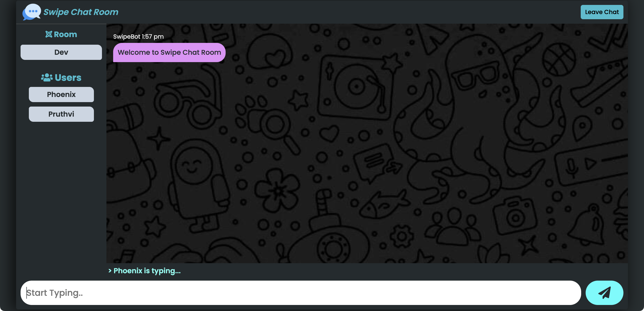Screen dimensions: 644x311
Task: Click the Room heading icon
Action: coord(49,34)
